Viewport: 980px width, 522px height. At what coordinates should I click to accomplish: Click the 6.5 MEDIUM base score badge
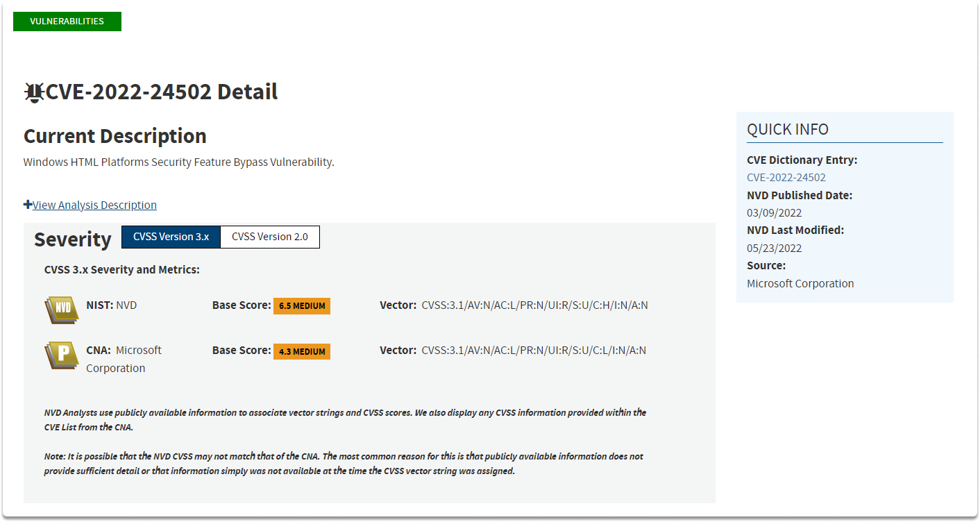click(x=302, y=306)
